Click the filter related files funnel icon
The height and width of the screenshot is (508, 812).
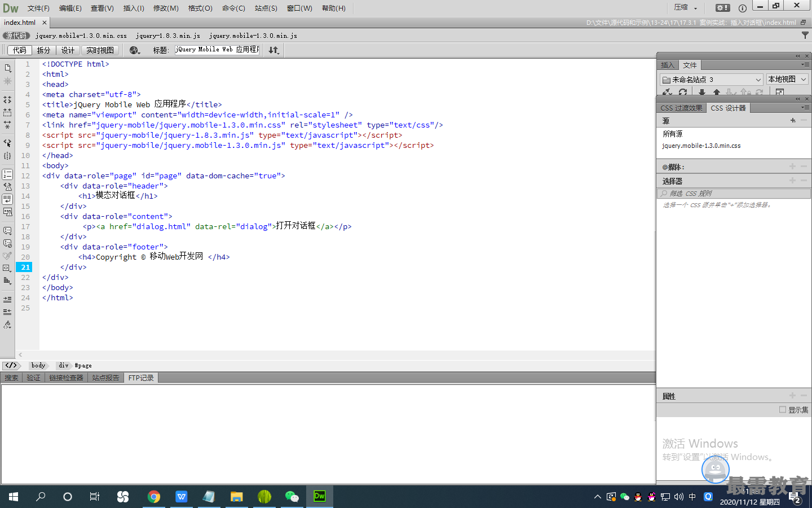click(805, 35)
